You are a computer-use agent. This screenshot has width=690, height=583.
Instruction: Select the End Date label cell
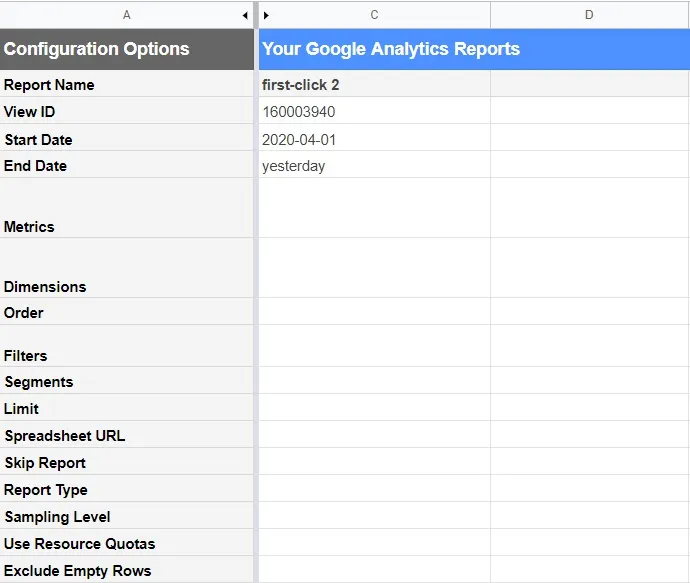pos(127,165)
